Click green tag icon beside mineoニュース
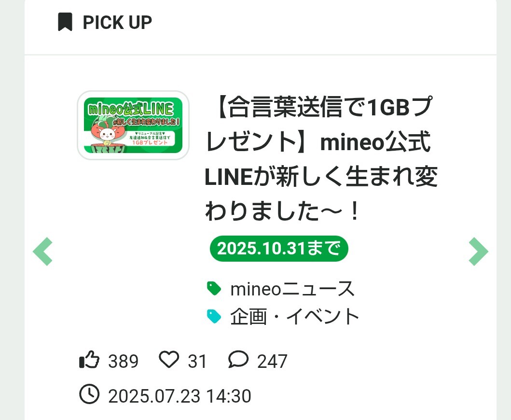 coord(214,289)
